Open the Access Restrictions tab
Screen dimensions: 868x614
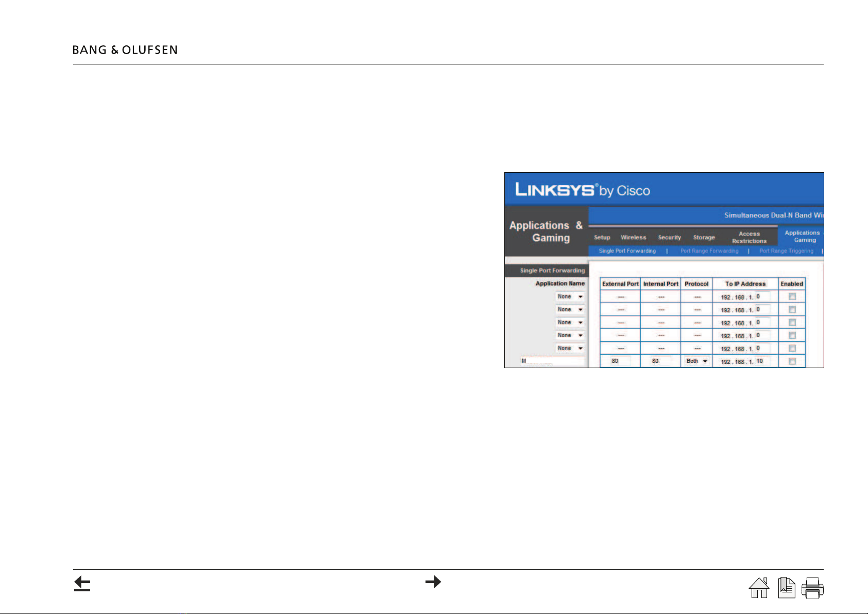[x=750, y=237]
